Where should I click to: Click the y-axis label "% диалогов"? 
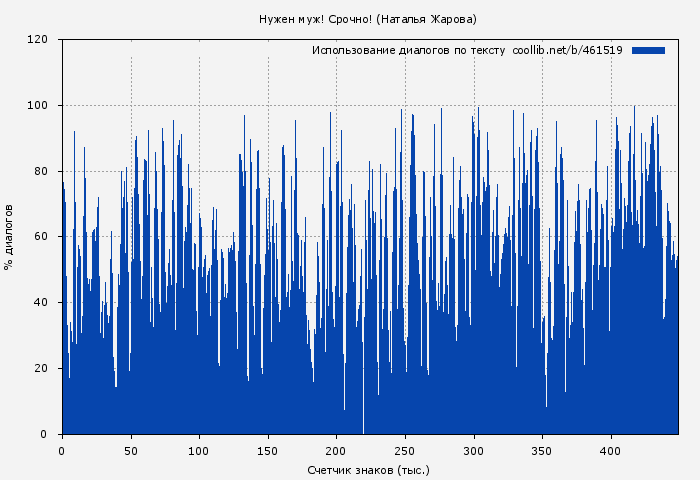coord(9,237)
